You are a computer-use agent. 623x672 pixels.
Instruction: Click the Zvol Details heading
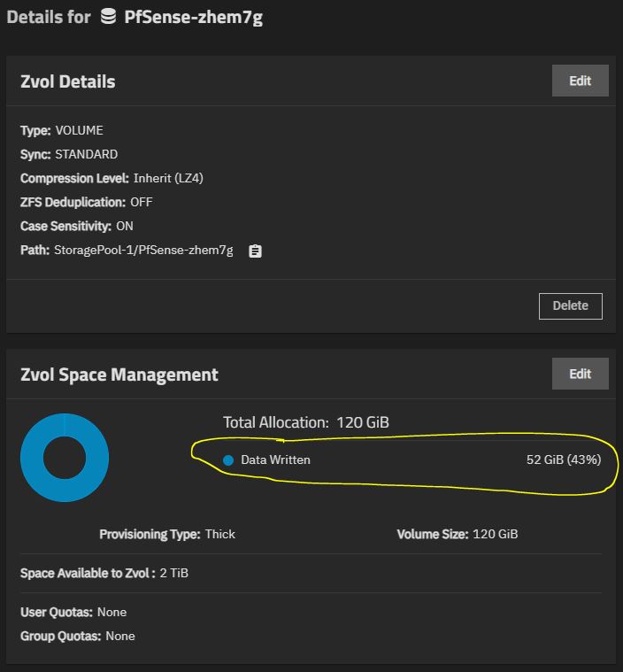(68, 81)
